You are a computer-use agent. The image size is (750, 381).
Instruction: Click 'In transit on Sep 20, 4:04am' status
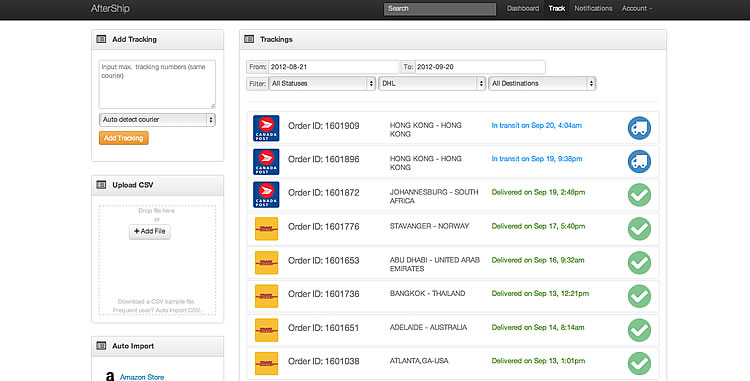(537, 125)
